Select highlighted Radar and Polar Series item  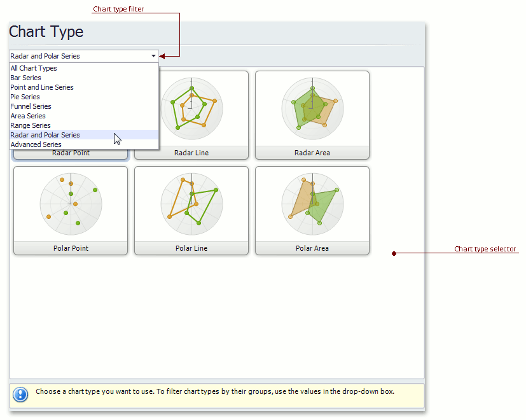pyautogui.click(x=45, y=135)
